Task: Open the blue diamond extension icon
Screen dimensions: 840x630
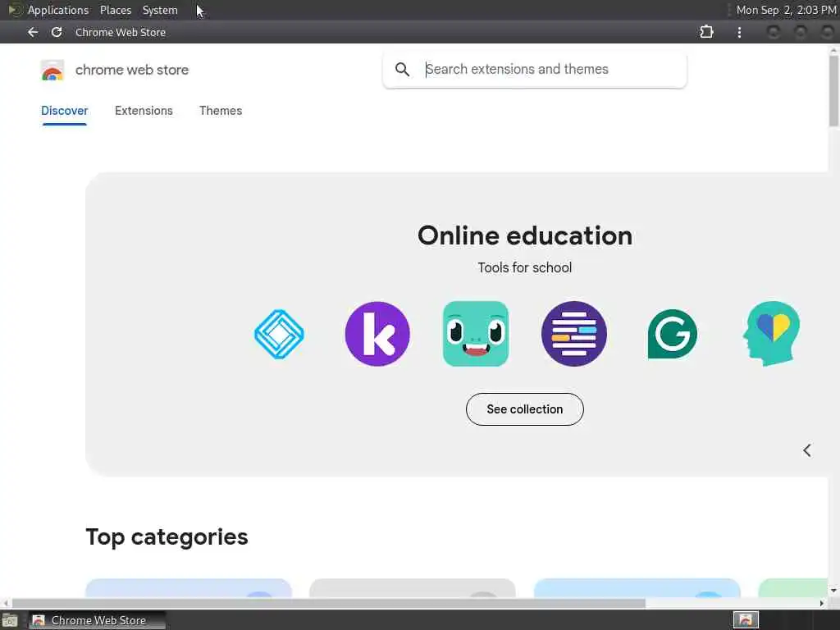Action: [x=279, y=335]
